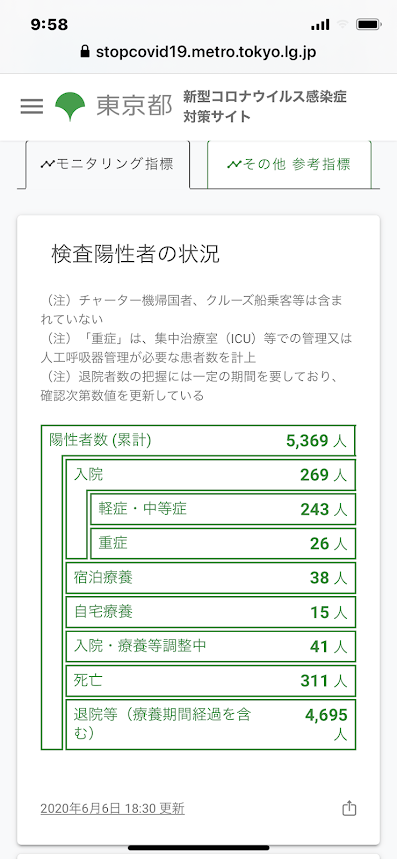
Task: Tap the home indicator bar at bottom
Action: pyautogui.click(x=198, y=848)
